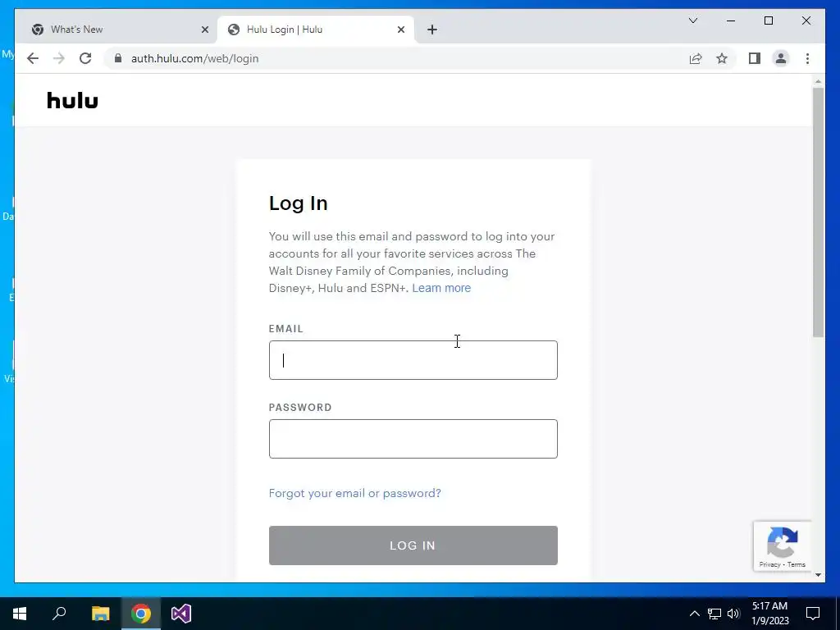Open the reCAPTCHA Terms link

click(796, 564)
